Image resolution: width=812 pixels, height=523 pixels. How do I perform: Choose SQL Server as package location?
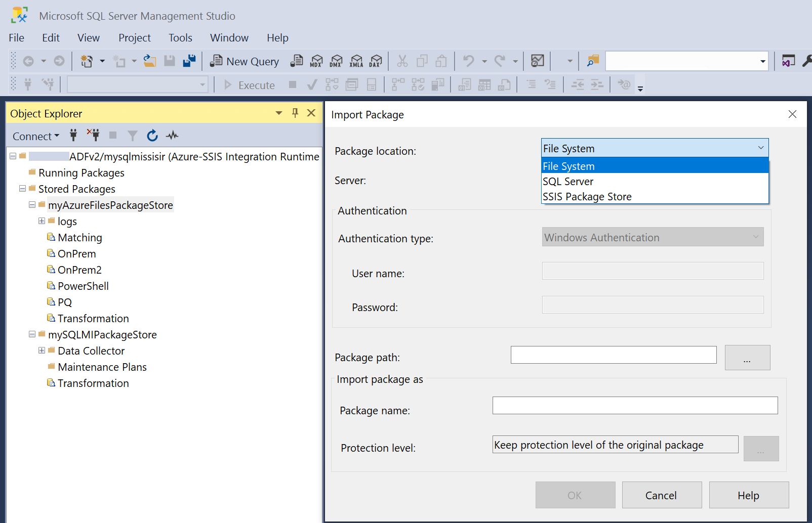[x=567, y=182]
